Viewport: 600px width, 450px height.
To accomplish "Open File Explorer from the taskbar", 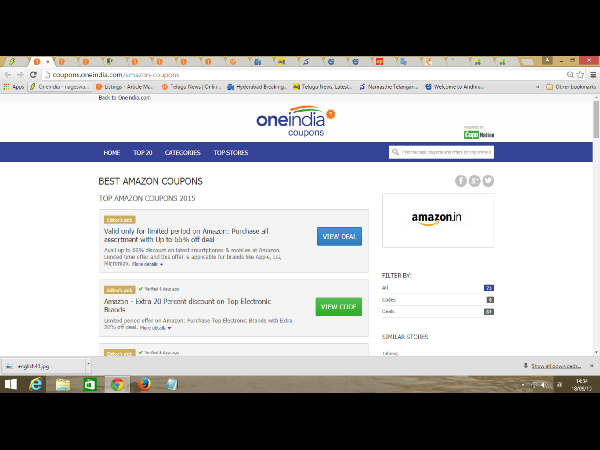I will click(x=63, y=384).
